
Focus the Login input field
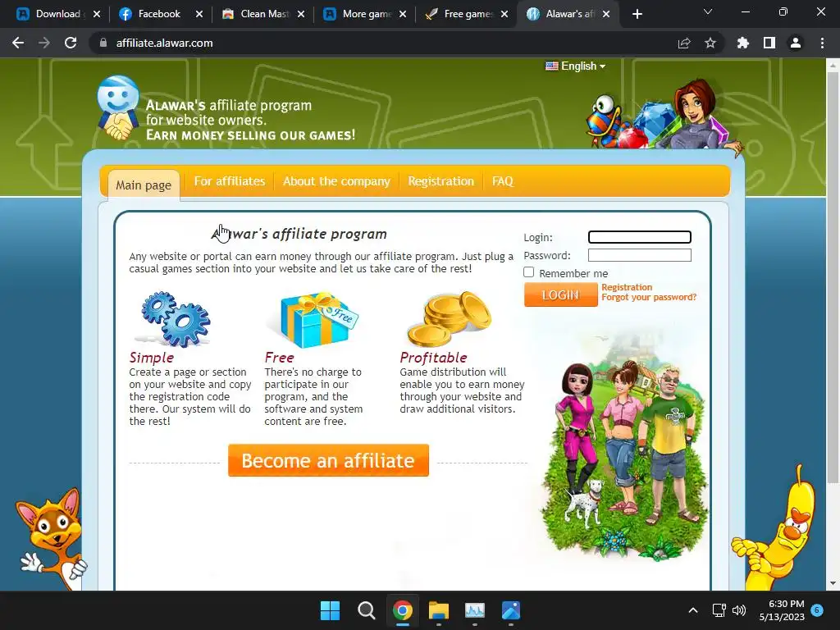click(x=640, y=237)
